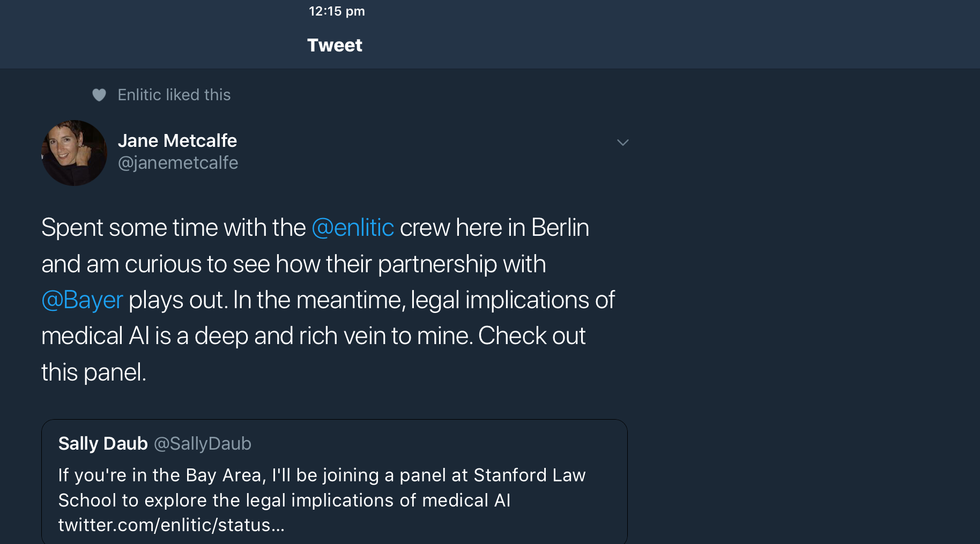This screenshot has height=544, width=980.
Task: Expand the tweet options chevron
Action: (x=622, y=143)
